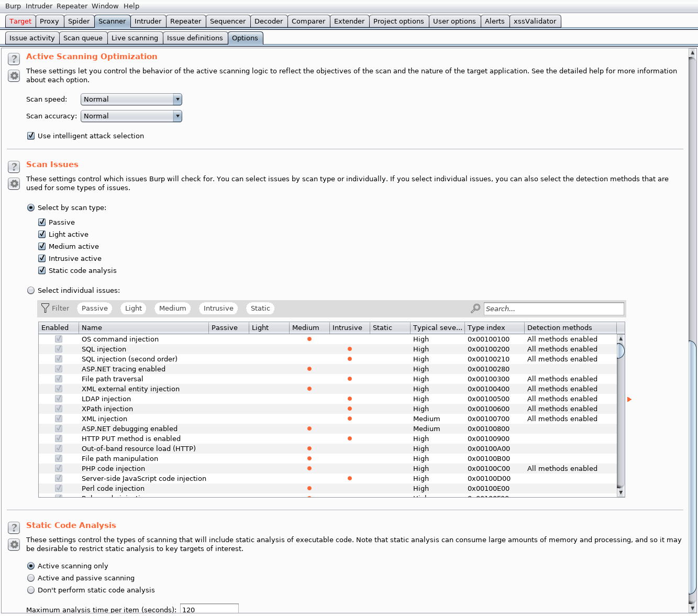This screenshot has height=616, width=698.
Task: Open the Live scanning sub-tab
Action: click(135, 38)
